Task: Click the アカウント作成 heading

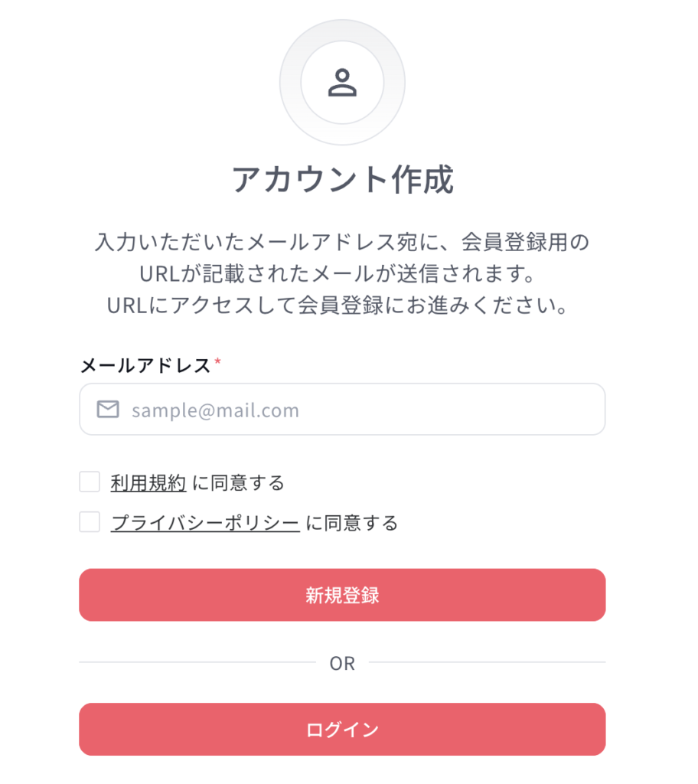Action: coord(342,179)
